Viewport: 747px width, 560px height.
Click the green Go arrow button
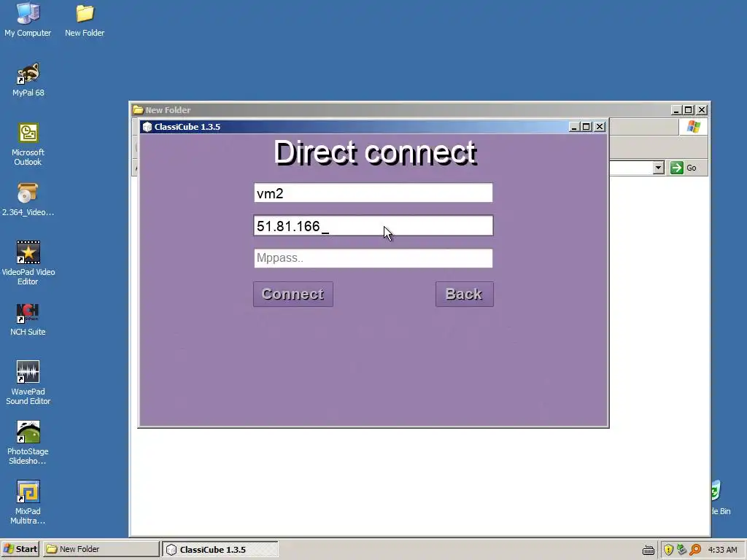pos(676,168)
